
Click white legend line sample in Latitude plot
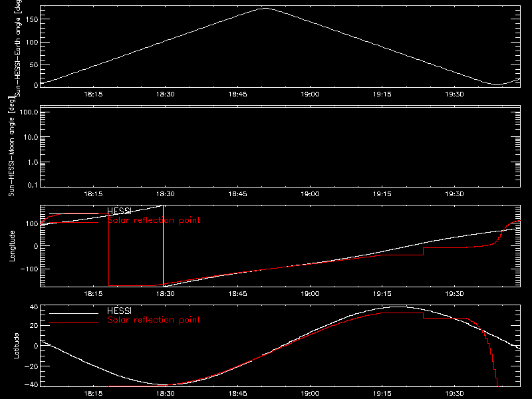point(74,313)
